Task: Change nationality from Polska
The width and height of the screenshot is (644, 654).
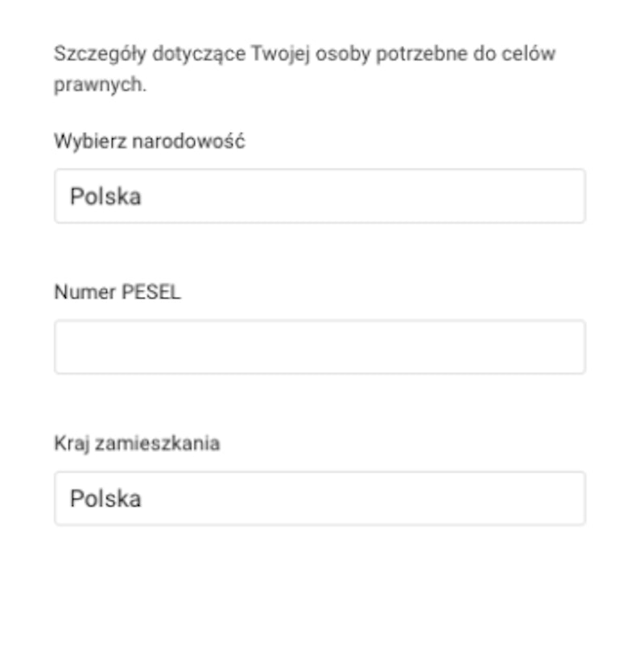Action: [320, 196]
